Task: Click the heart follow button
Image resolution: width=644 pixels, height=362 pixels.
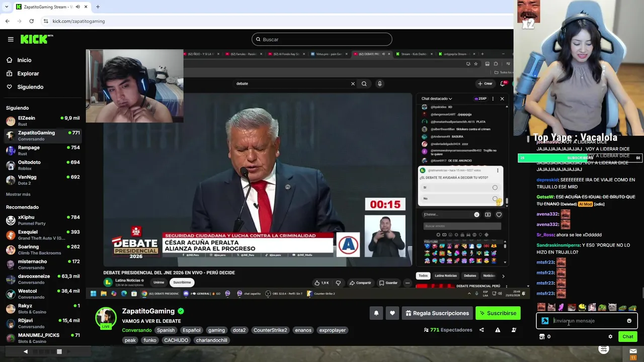Action: coord(392,313)
